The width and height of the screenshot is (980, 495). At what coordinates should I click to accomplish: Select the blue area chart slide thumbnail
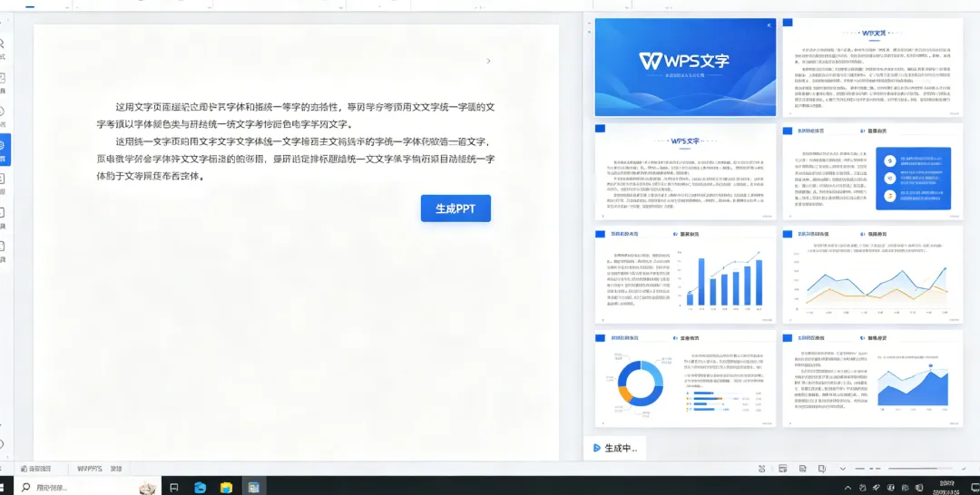[873, 379]
